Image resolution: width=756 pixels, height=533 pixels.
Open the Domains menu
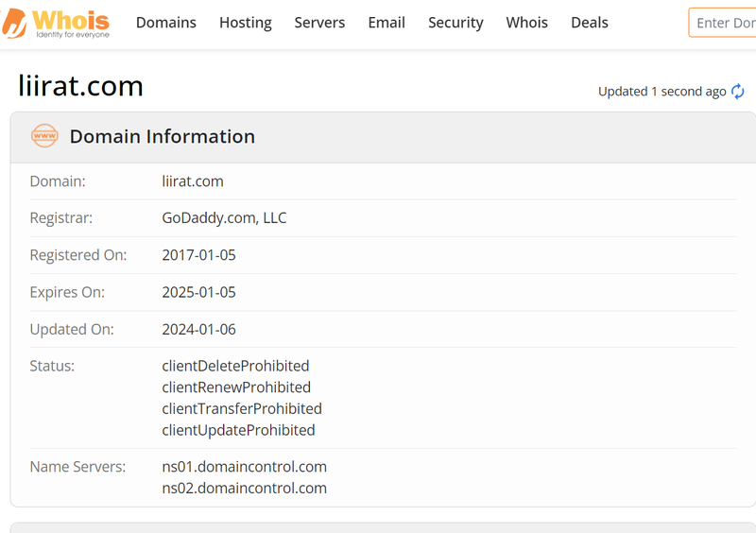166,23
